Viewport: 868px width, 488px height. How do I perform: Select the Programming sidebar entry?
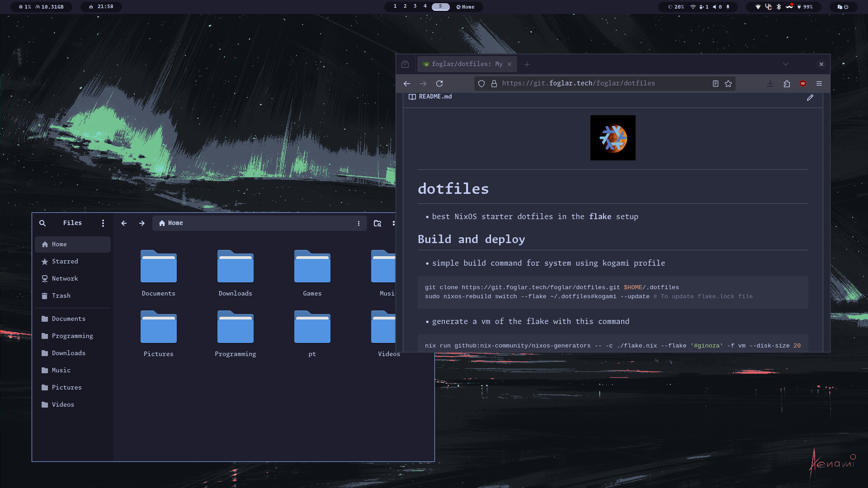tap(72, 336)
